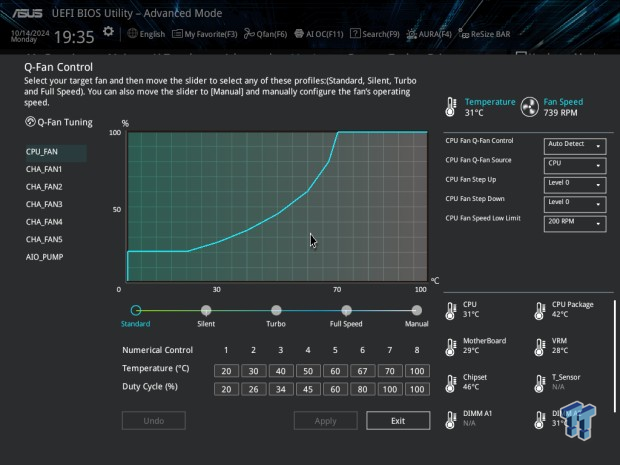The height and width of the screenshot is (465, 620).
Task: Open AURA (F4) lighting settings
Action: (x=413, y=34)
